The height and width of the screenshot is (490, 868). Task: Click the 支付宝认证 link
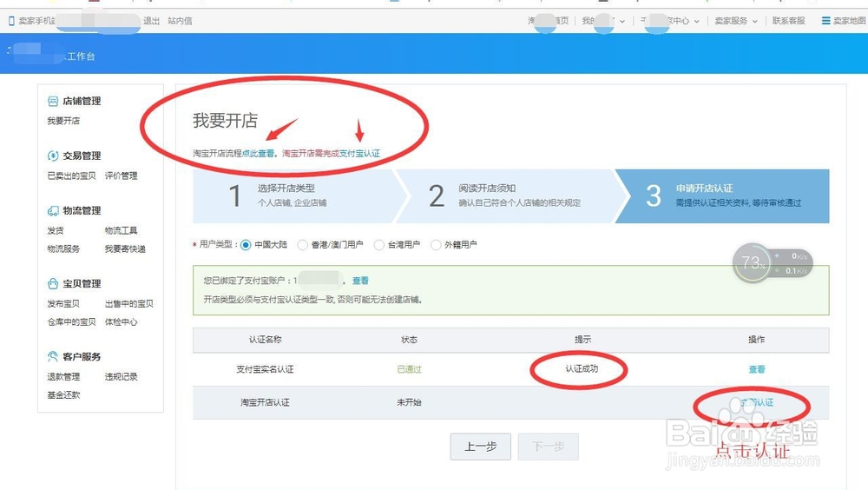click(360, 154)
